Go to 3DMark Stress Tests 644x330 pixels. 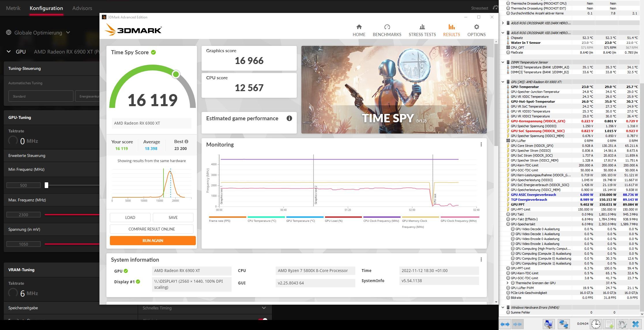click(x=422, y=30)
